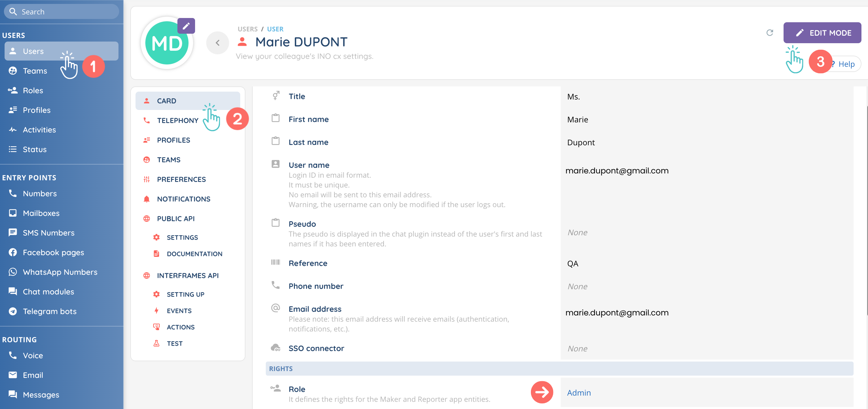The image size is (868, 409).
Task: Select the Notifications bell section
Action: 183,199
